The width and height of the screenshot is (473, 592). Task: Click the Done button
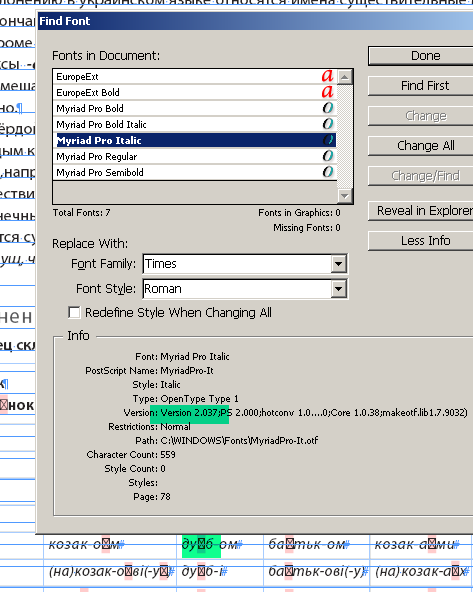[x=421, y=56]
